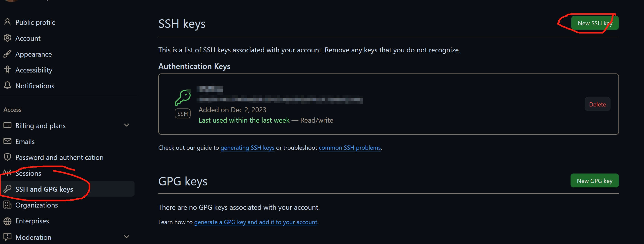Open the Sessions settings page
This screenshot has height=244, width=644.
(x=28, y=173)
